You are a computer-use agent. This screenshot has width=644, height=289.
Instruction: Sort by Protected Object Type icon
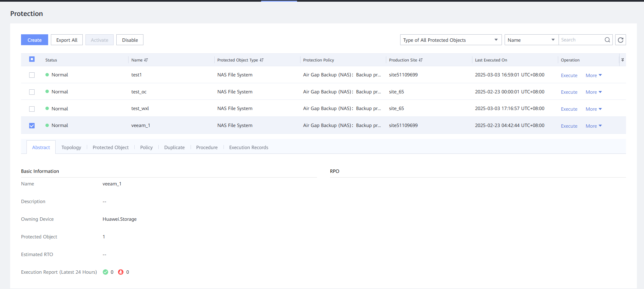[261, 60]
